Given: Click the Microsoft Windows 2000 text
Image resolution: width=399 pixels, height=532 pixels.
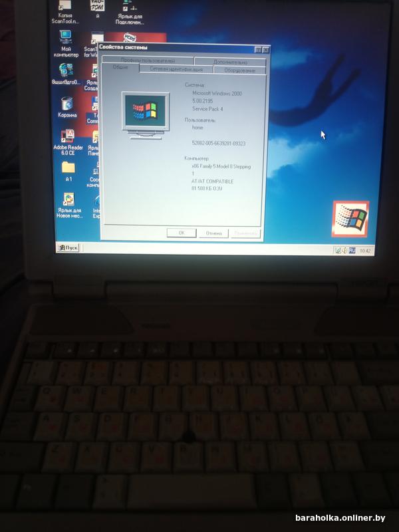Looking at the screenshot, I should point(217,93).
